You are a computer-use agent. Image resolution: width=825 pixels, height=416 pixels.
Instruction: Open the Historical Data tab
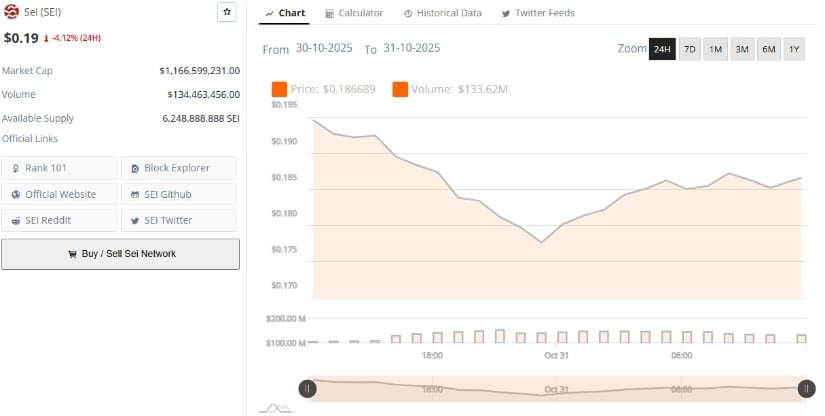pos(442,13)
